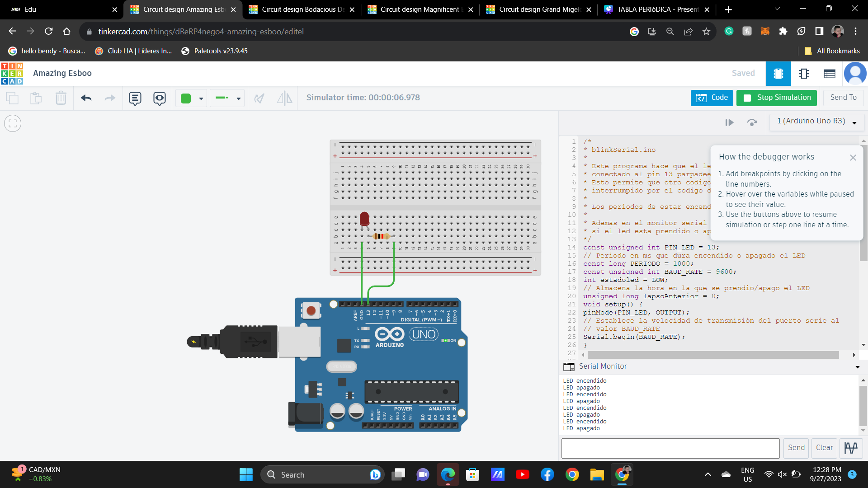The width and height of the screenshot is (868, 488).
Task: Collapse the Serial Monitor panel arrow
Action: coord(857,367)
